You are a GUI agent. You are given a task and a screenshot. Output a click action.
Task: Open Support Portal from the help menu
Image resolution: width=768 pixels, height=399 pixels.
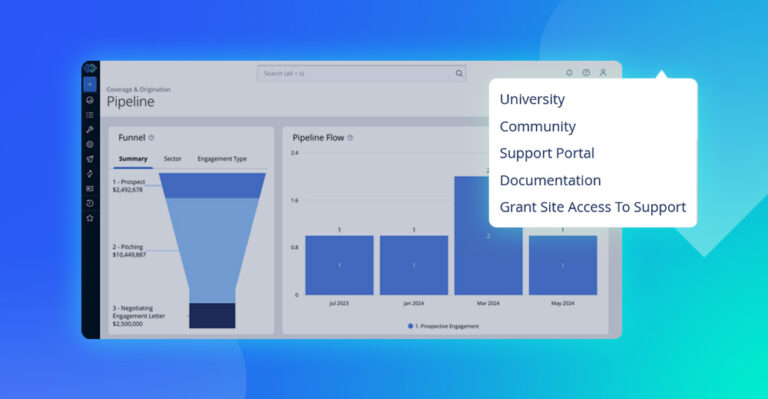tap(547, 153)
